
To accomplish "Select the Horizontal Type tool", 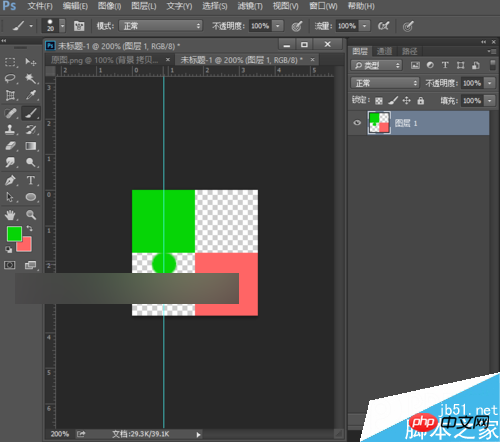I will click(x=31, y=180).
